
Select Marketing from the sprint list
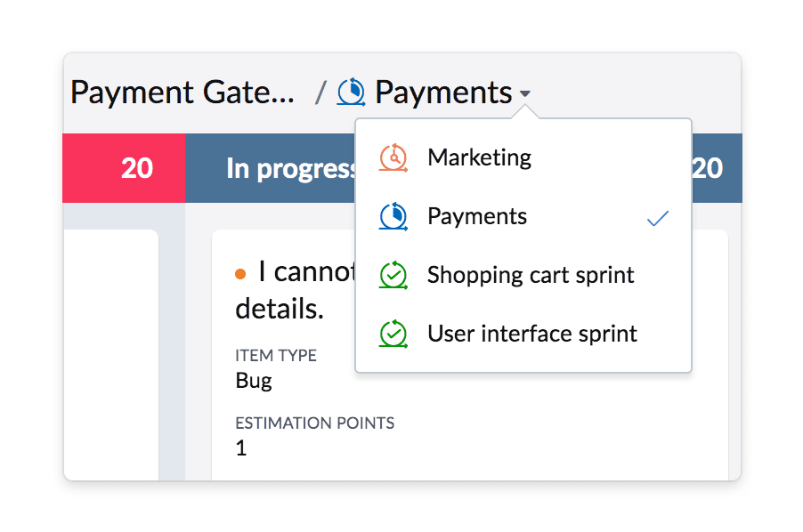click(479, 158)
